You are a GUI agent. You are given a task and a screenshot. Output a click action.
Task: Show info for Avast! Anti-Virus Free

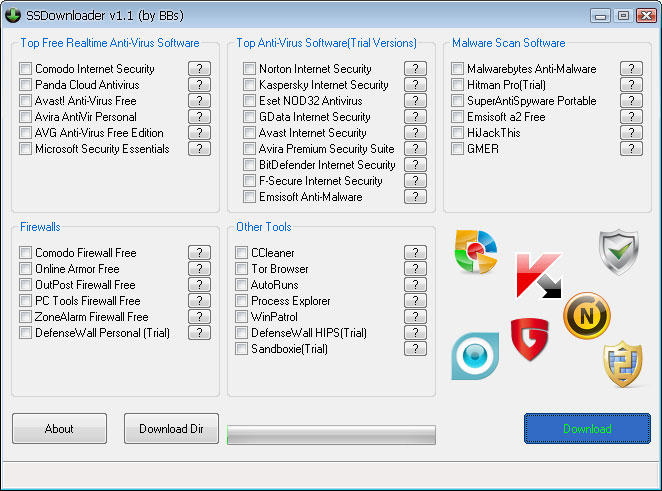[199, 100]
